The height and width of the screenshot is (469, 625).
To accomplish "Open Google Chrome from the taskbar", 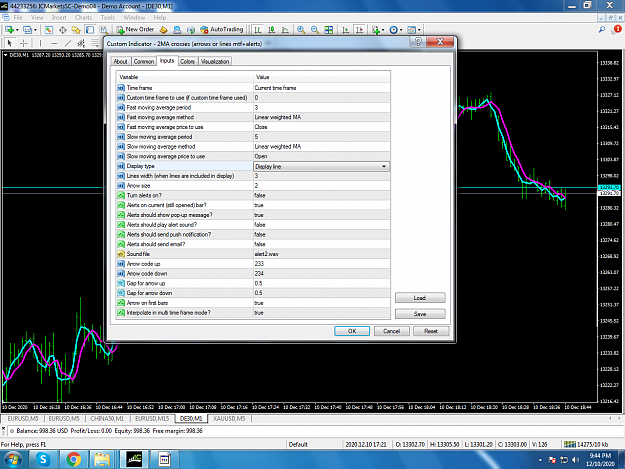I will click(x=73, y=459).
